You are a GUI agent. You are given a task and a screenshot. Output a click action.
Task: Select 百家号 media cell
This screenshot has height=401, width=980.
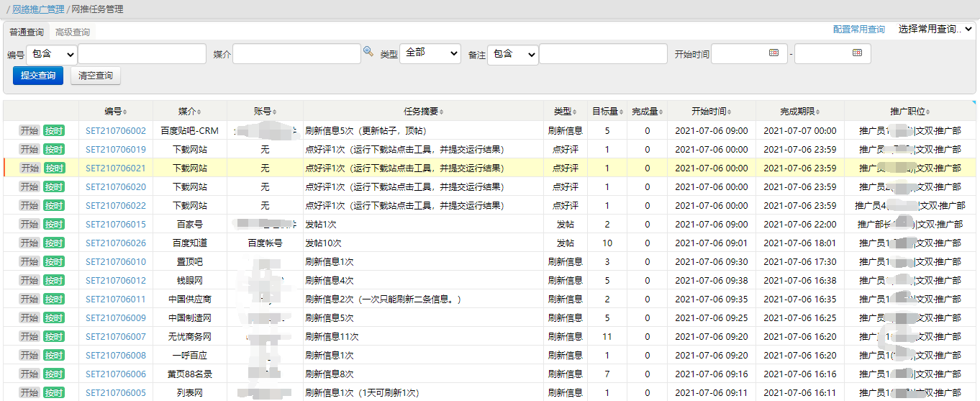[x=190, y=225]
